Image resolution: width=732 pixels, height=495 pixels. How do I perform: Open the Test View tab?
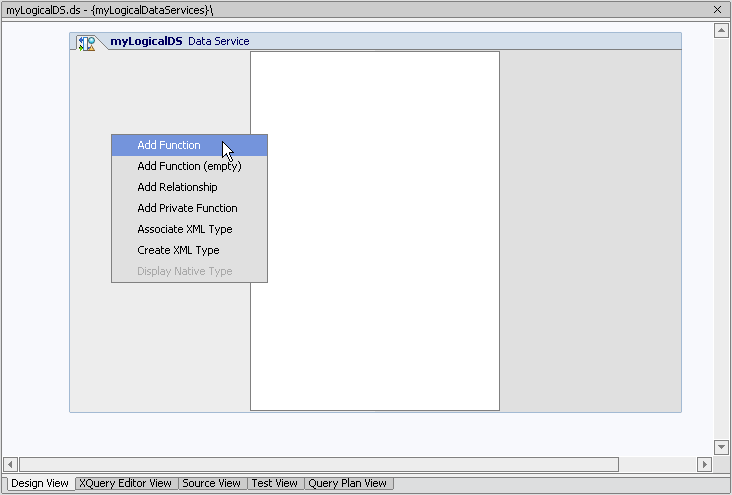click(274, 483)
